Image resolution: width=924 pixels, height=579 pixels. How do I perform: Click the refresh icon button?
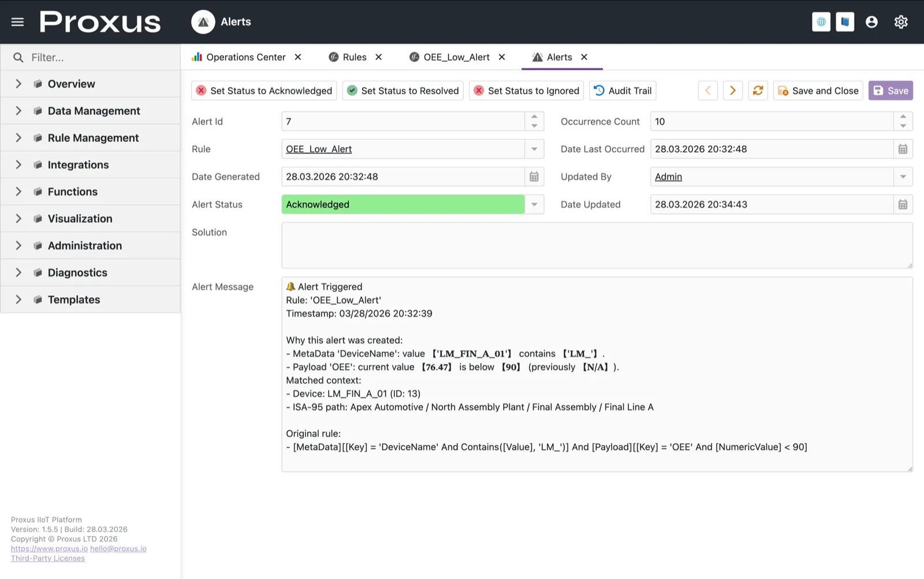click(758, 91)
